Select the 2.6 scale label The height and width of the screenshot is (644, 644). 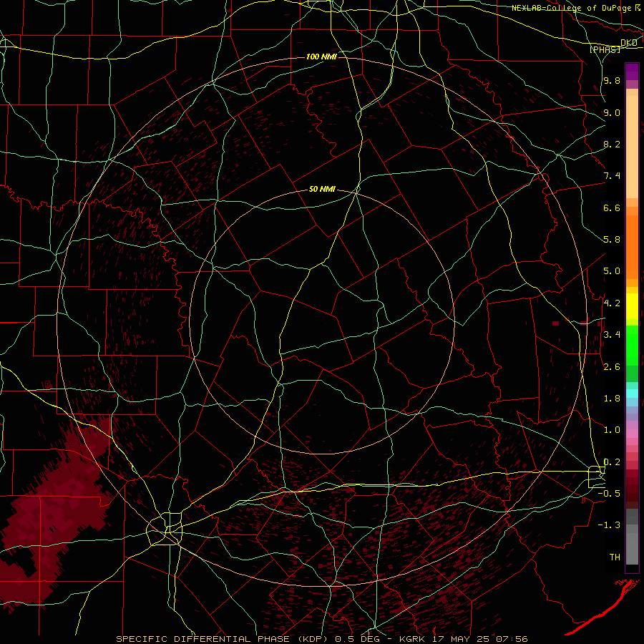612,366
